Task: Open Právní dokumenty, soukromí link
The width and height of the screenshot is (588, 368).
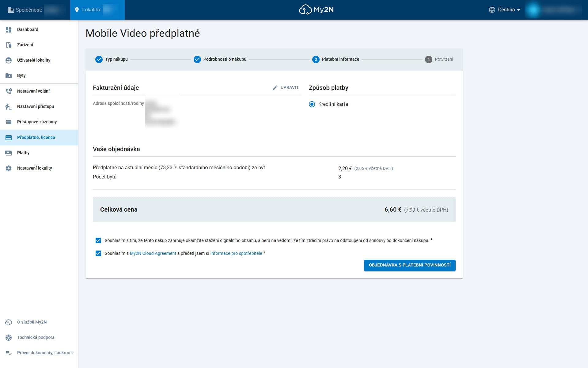Action: [39, 353]
